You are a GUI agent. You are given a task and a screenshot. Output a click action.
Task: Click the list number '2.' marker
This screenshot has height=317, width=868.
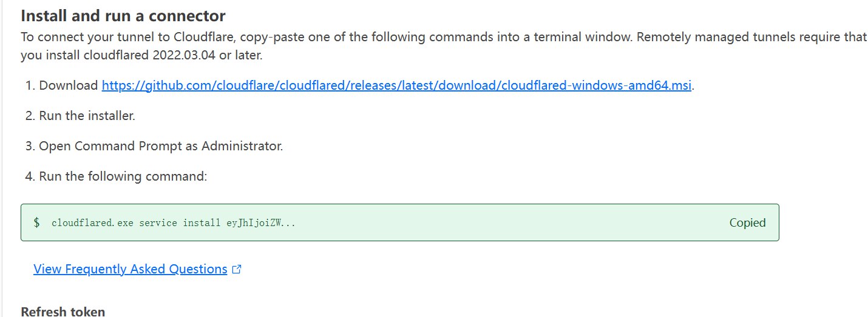point(30,116)
